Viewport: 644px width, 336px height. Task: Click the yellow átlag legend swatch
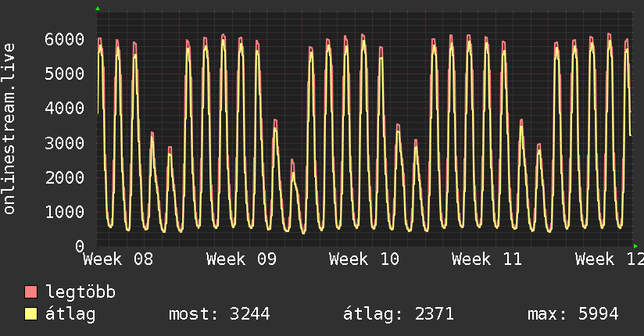31,315
